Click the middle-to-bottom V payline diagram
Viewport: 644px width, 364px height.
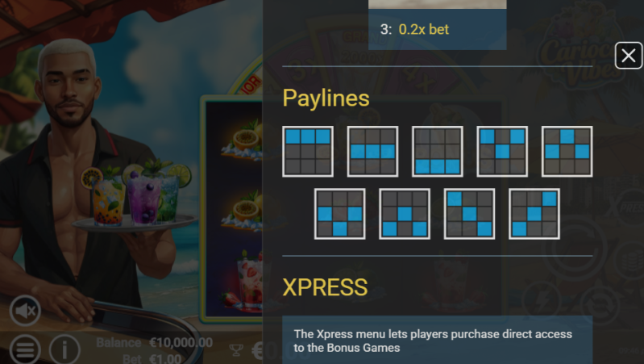click(x=339, y=214)
